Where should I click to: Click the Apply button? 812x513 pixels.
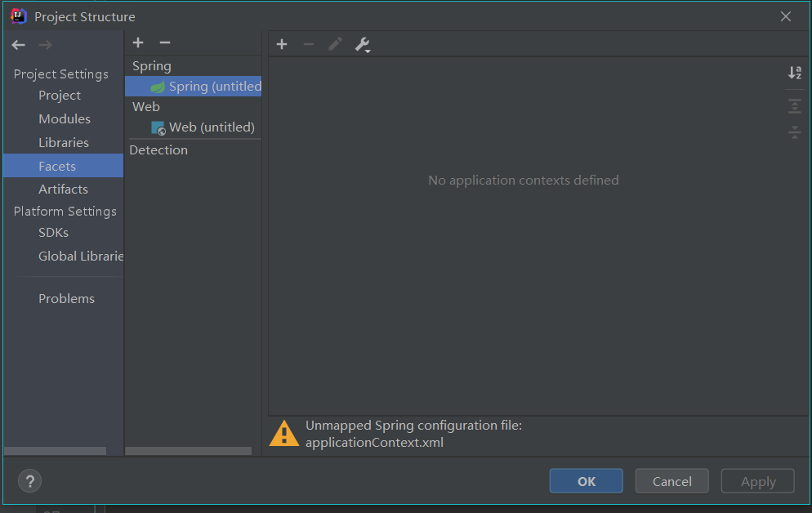757,481
